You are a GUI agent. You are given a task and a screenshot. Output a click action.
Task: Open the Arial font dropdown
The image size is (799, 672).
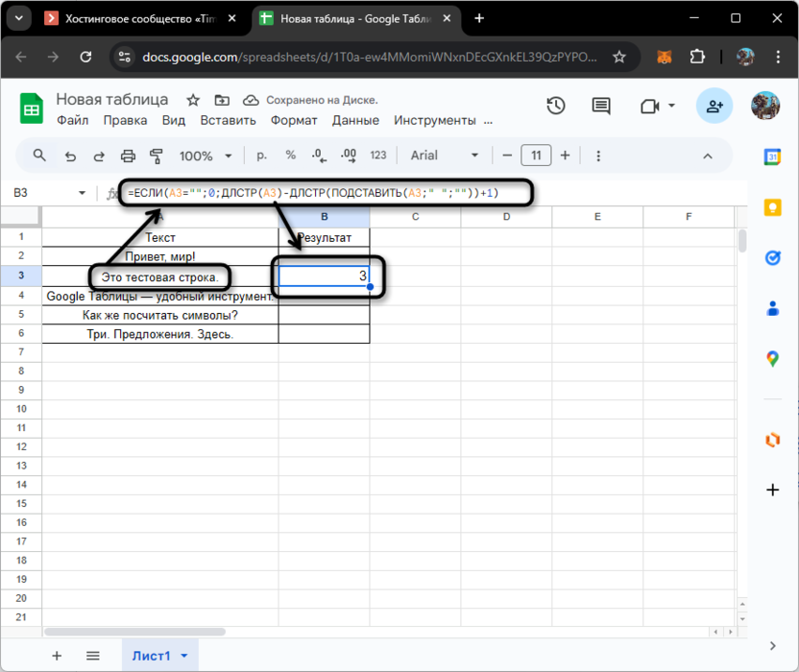(x=445, y=156)
